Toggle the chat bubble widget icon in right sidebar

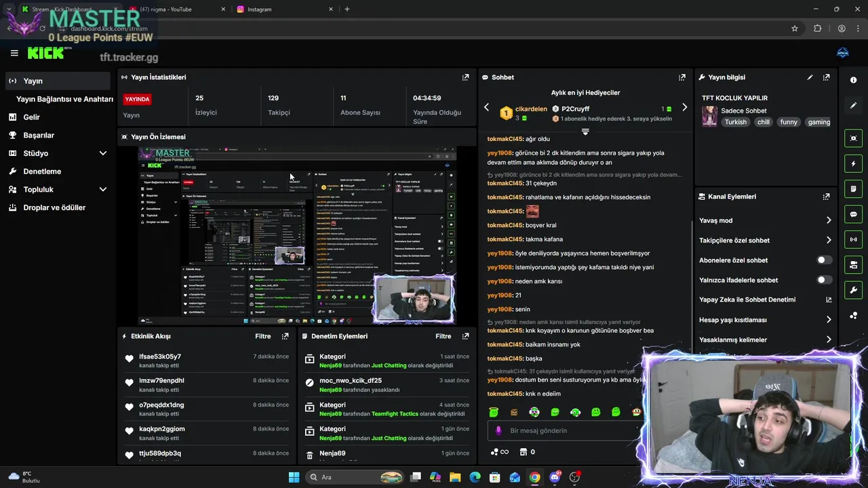(853, 214)
